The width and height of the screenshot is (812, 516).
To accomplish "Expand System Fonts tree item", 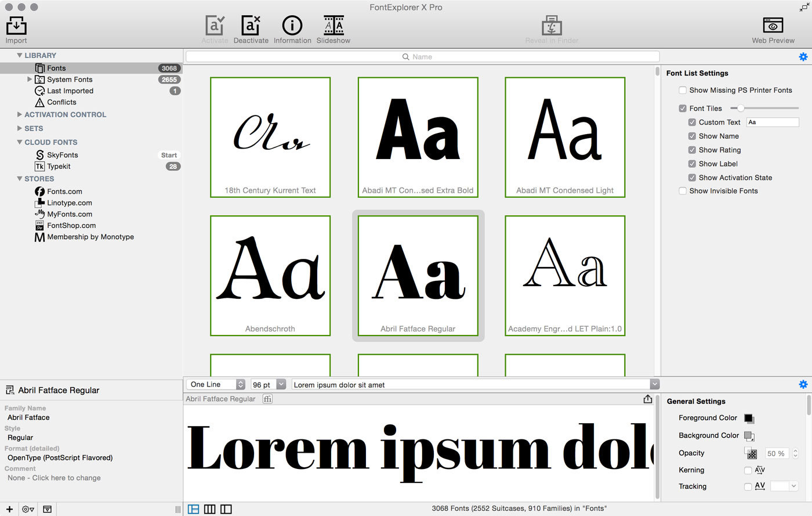I will click(30, 80).
